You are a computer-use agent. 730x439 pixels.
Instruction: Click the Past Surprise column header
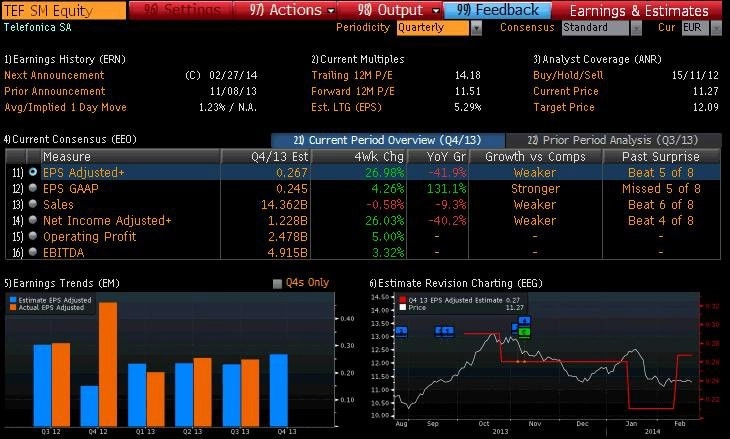tap(661, 156)
